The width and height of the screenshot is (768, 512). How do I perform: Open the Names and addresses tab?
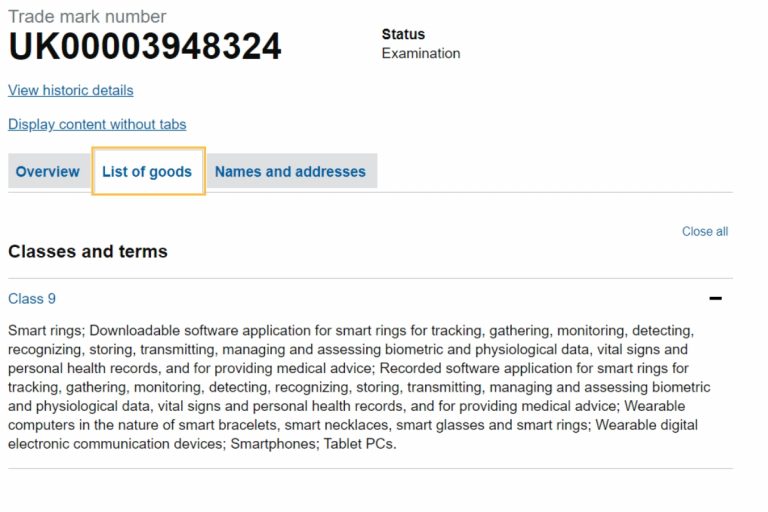290,171
